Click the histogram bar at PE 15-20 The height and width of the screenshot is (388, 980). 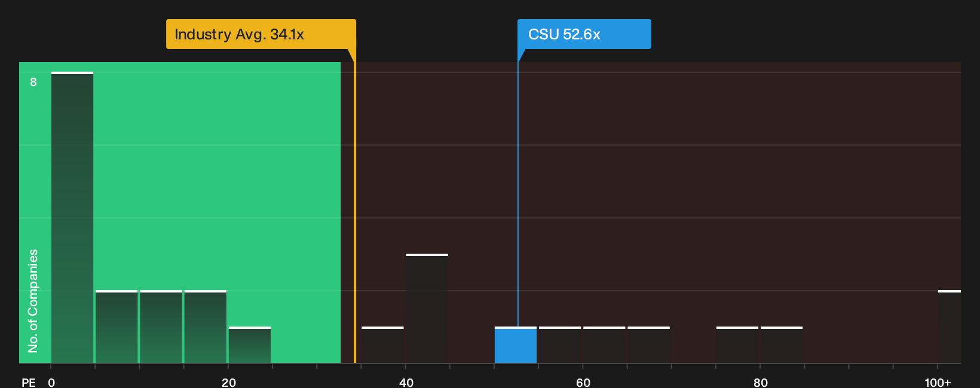pos(206,327)
